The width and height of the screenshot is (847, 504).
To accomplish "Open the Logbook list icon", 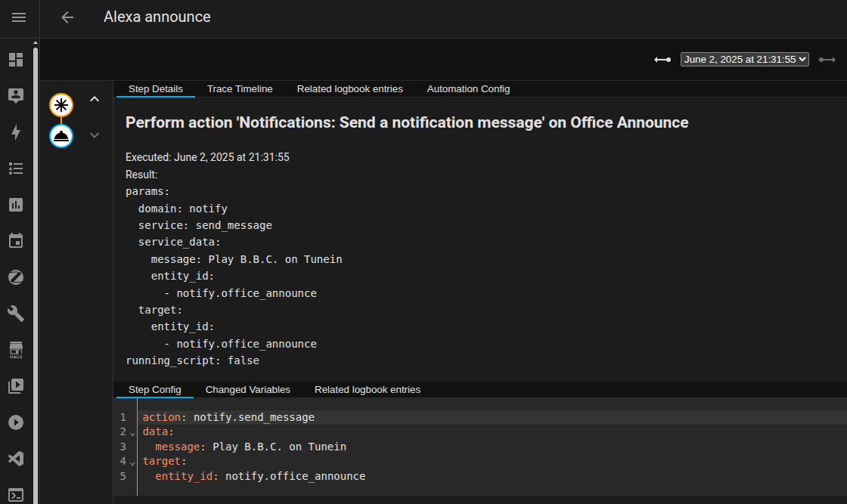I will click(16, 169).
